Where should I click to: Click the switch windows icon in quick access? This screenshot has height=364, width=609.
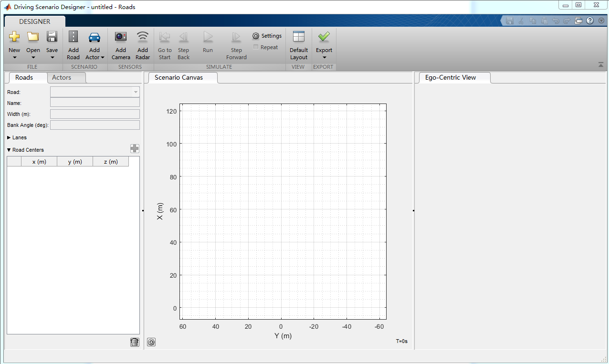[578, 21]
